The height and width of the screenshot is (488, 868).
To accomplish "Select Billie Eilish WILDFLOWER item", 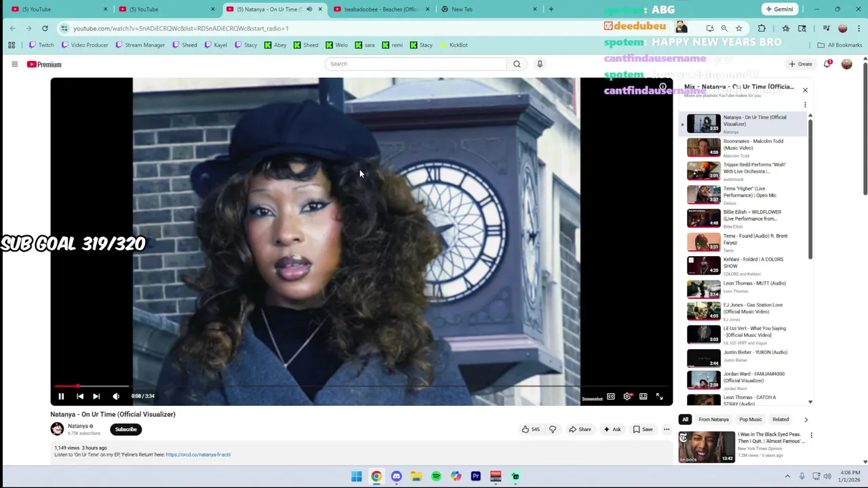I will 745,219.
